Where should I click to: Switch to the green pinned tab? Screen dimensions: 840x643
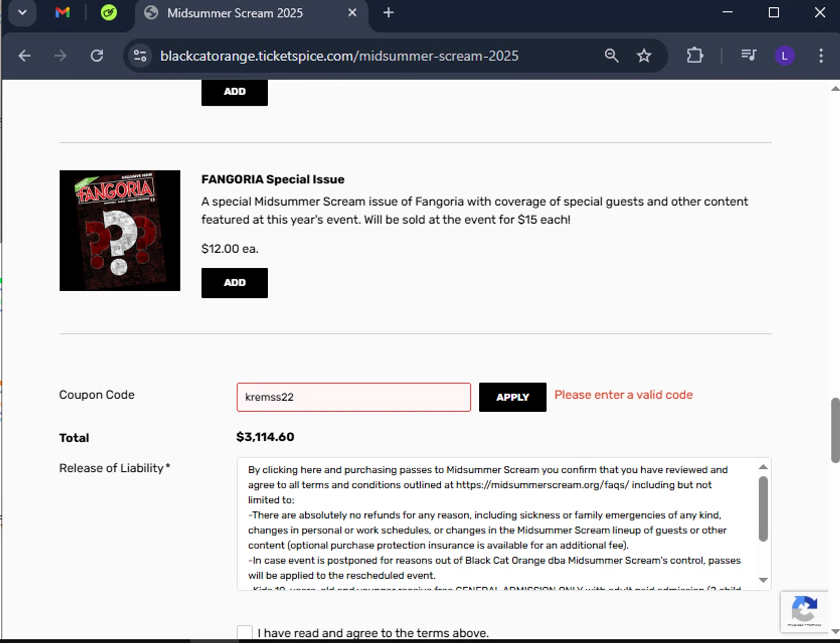(109, 12)
